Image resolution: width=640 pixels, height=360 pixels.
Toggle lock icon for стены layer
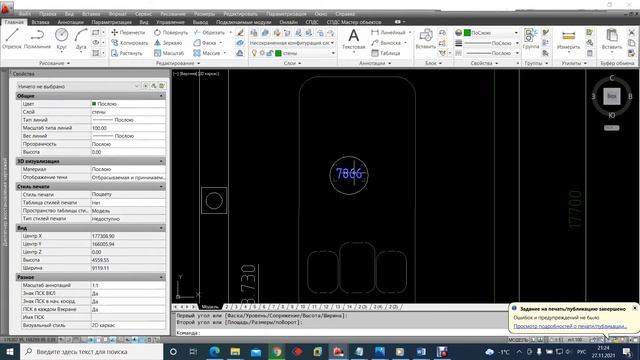[270, 53]
